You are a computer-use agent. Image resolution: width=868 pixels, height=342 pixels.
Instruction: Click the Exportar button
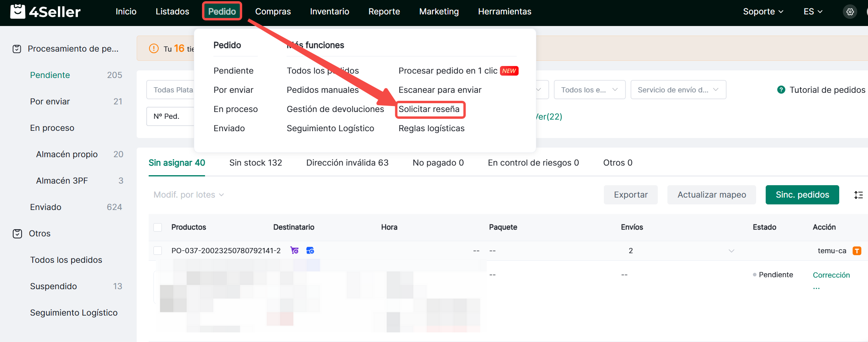click(630, 195)
